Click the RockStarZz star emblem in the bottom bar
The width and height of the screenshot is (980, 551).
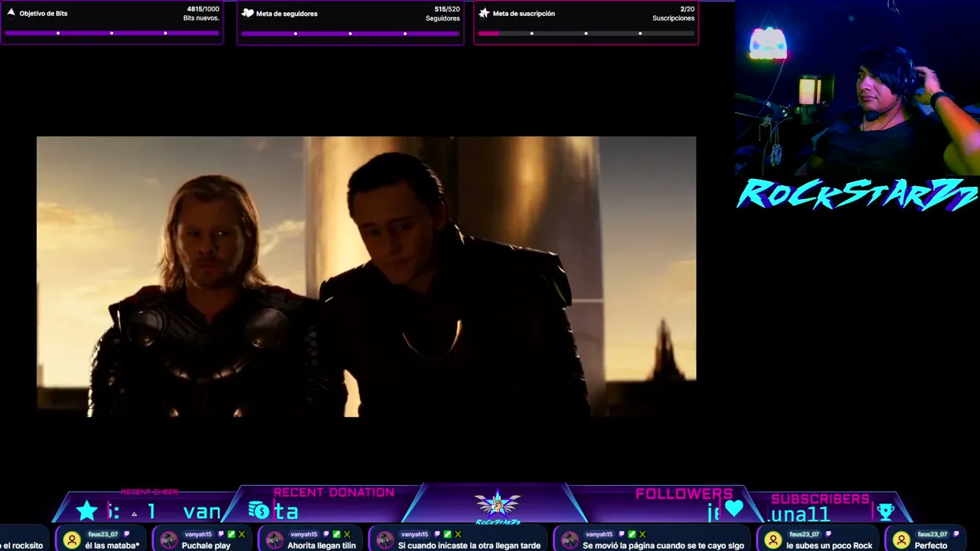tap(498, 505)
